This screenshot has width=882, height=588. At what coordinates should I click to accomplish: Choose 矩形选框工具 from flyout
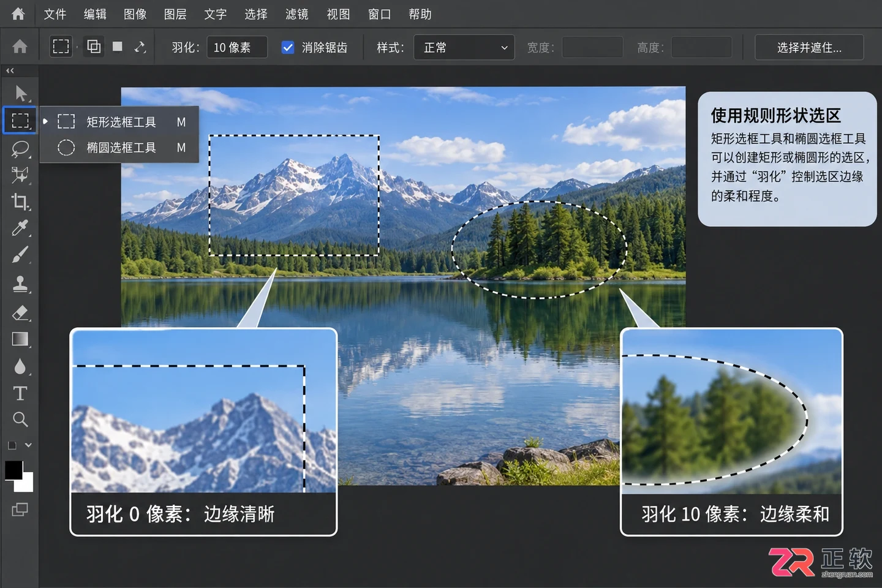coord(120,122)
